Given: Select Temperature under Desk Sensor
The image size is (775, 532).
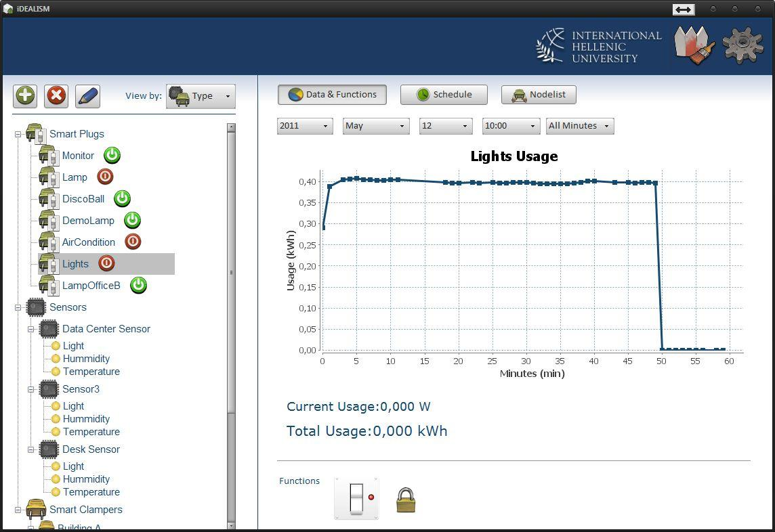Looking at the screenshot, I should [x=91, y=492].
